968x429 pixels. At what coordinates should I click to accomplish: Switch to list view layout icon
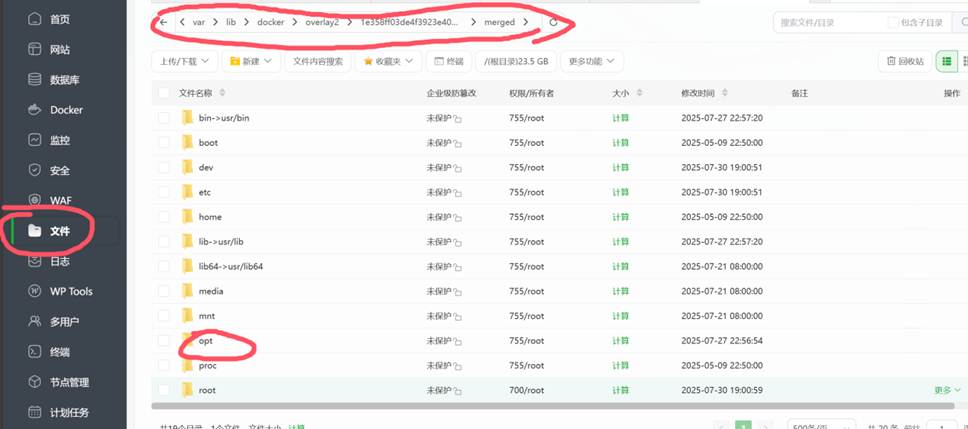tap(946, 61)
